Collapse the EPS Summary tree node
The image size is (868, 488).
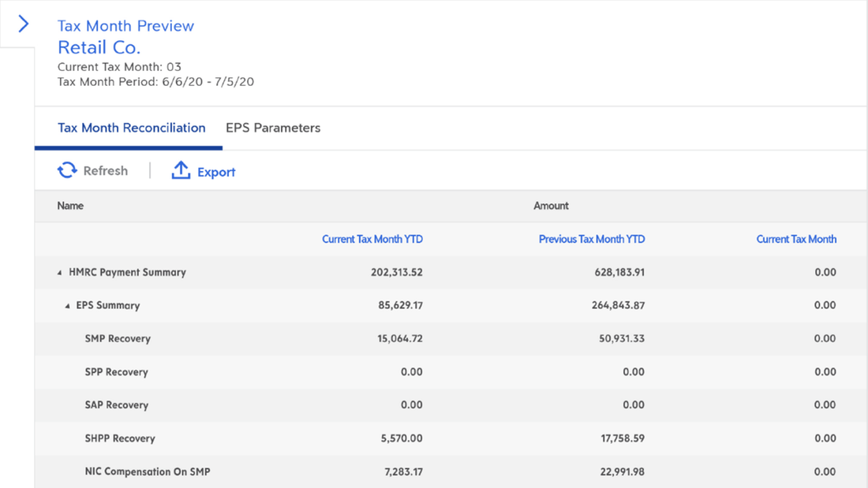[68, 306]
